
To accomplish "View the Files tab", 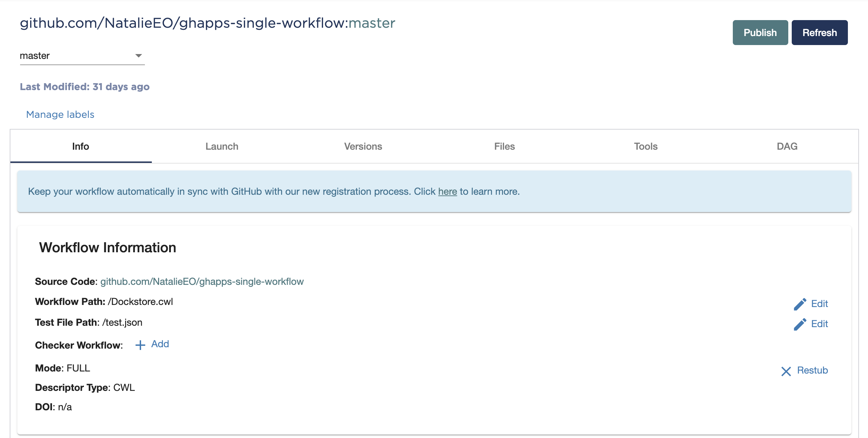I will 504,146.
